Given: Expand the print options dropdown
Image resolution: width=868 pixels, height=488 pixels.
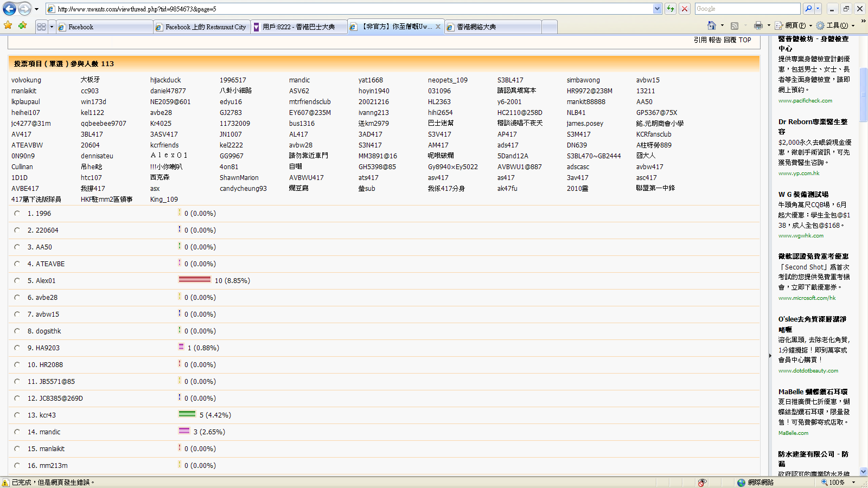Looking at the screenshot, I should click(x=768, y=25).
